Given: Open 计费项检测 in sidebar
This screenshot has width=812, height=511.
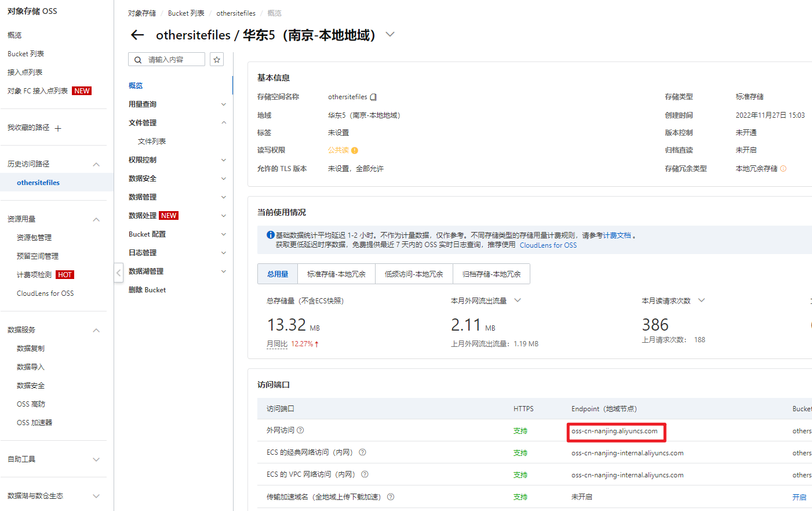Looking at the screenshot, I should (x=34, y=275).
